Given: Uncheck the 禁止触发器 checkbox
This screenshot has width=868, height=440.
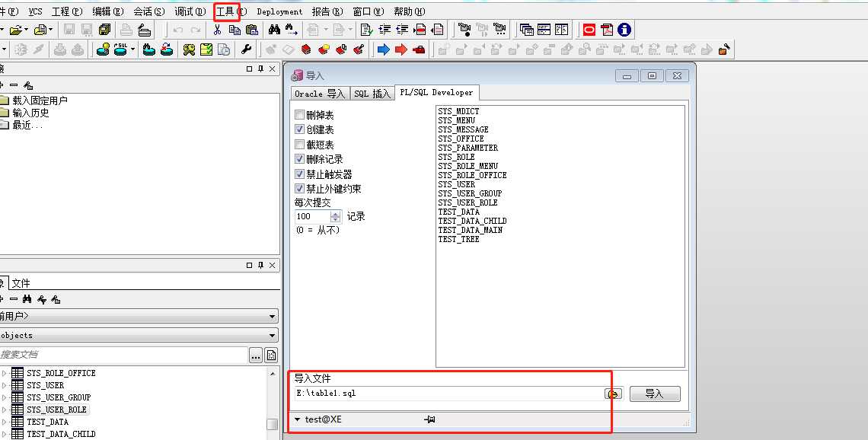Looking at the screenshot, I should pyautogui.click(x=299, y=174).
